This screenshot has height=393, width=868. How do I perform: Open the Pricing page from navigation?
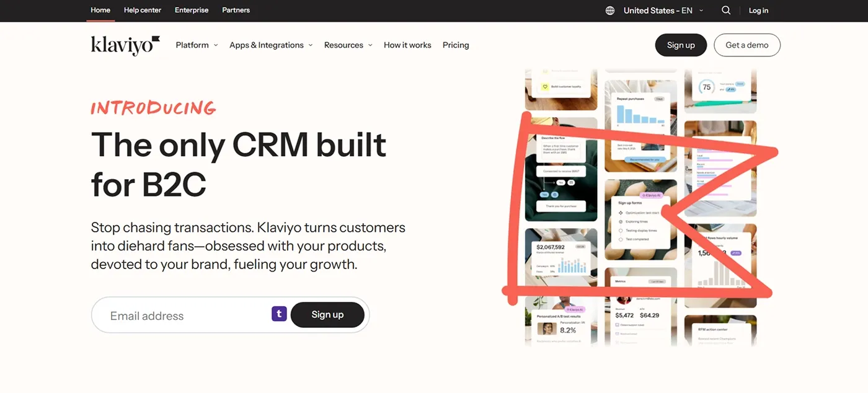pyautogui.click(x=456, y=45)
